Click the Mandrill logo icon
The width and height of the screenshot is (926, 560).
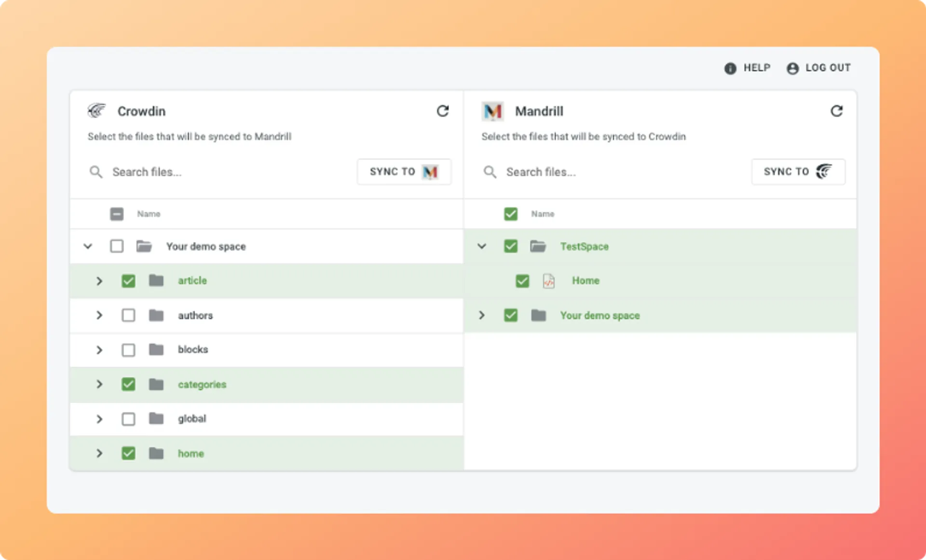pos(492,111)
